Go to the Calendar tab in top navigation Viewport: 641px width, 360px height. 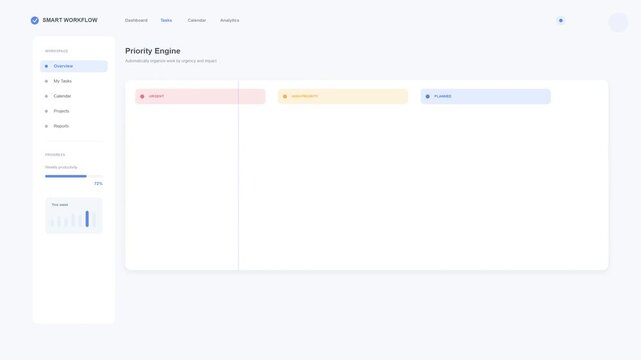(x=197, y=20)
